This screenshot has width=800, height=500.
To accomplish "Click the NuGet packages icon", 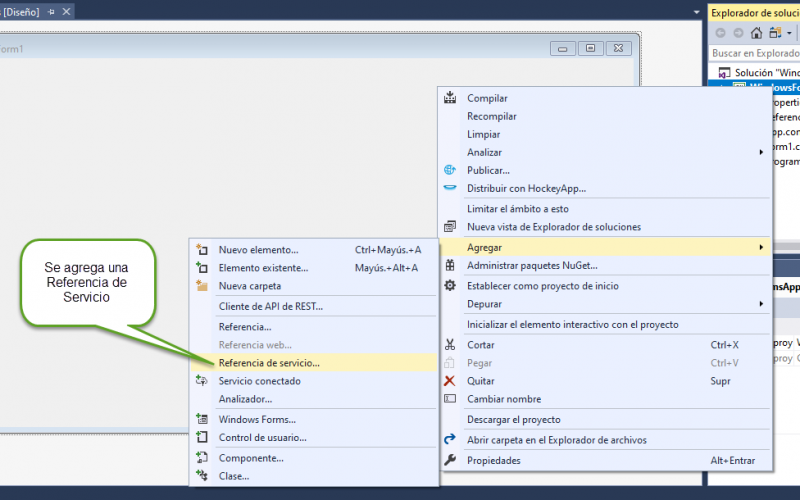I will point(450,265).
